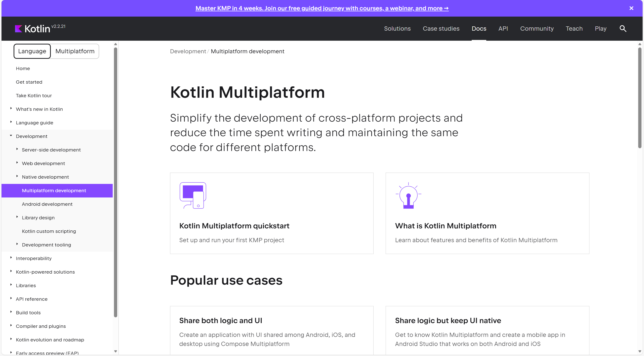Click sidebar scroll up arrow

click(115, 44)
